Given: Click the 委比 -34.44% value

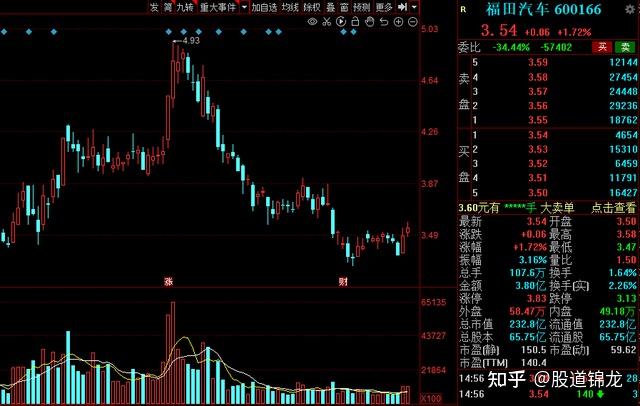Looking at the screenshot, I should point(511,47).
